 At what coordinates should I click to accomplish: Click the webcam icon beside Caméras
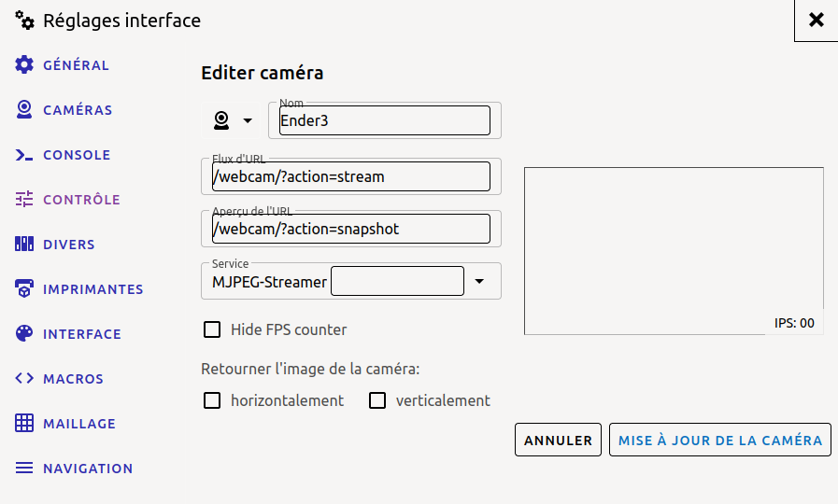point(24,110)
